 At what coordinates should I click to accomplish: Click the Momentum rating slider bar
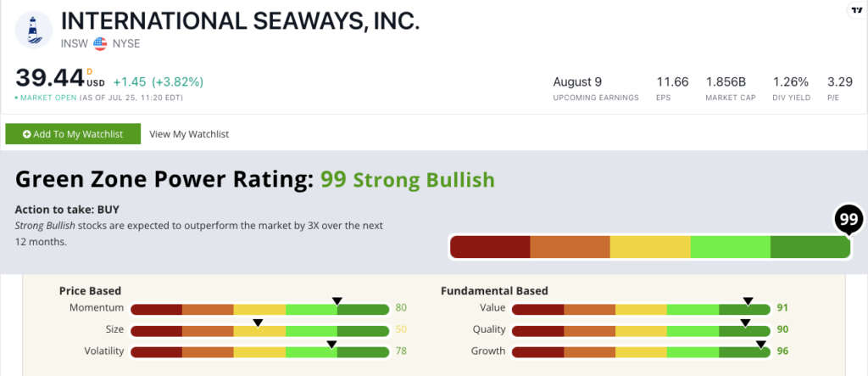[259, 308]
